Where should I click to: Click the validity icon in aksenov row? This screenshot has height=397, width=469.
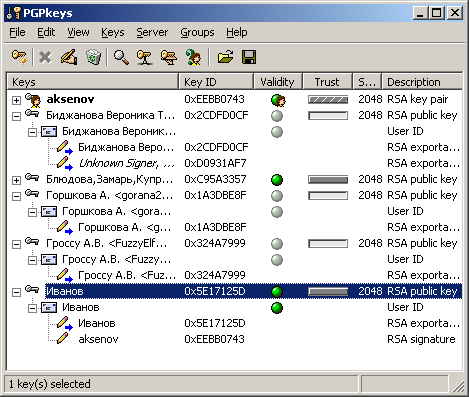278,100
